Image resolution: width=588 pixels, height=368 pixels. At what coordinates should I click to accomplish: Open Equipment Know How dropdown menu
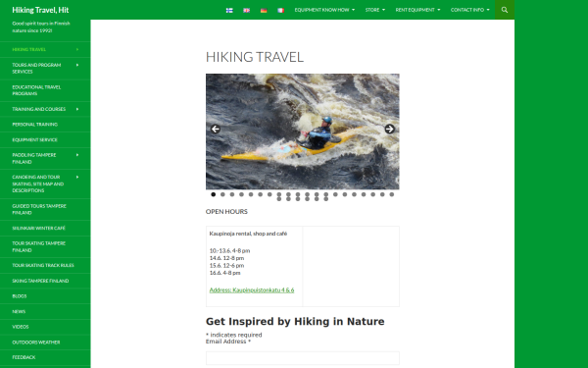tap(324, 10)
